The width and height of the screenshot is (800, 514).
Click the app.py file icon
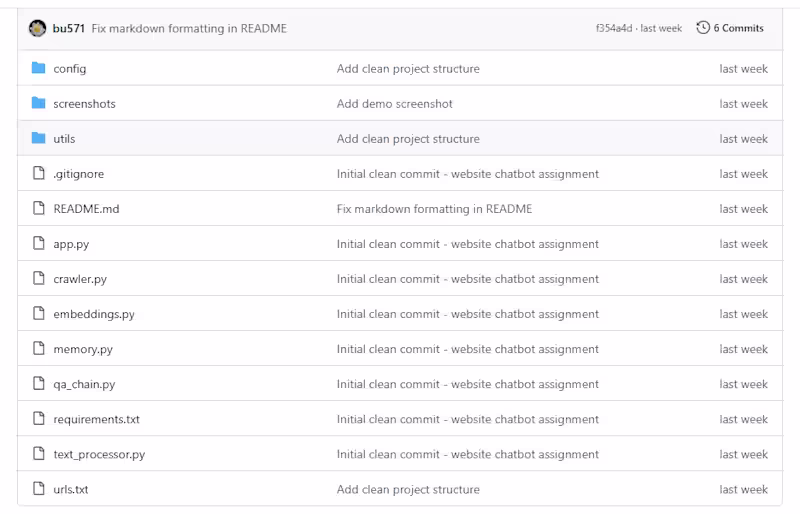[39, 243]
